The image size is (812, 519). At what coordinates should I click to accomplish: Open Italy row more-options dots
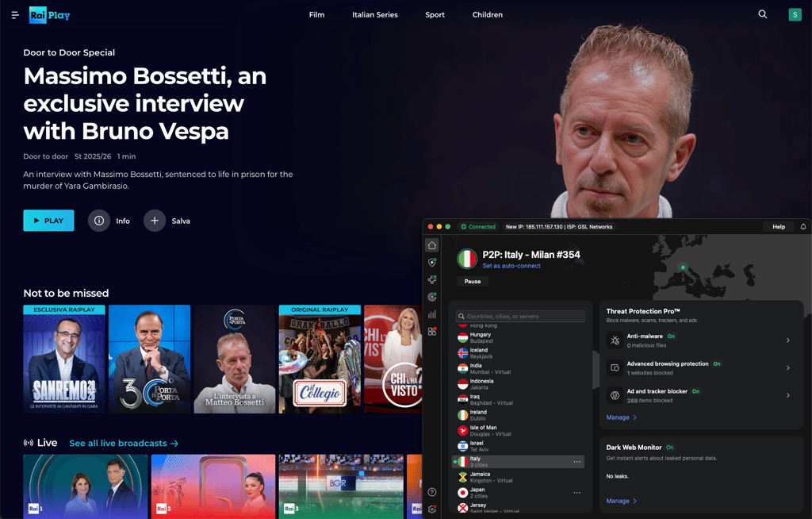[577, 462]
